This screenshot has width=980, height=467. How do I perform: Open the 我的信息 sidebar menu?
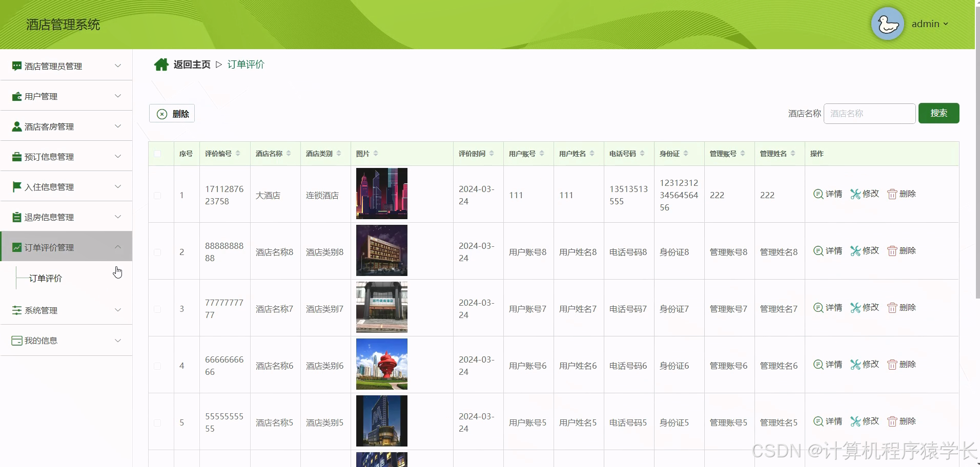coord(66,341)
